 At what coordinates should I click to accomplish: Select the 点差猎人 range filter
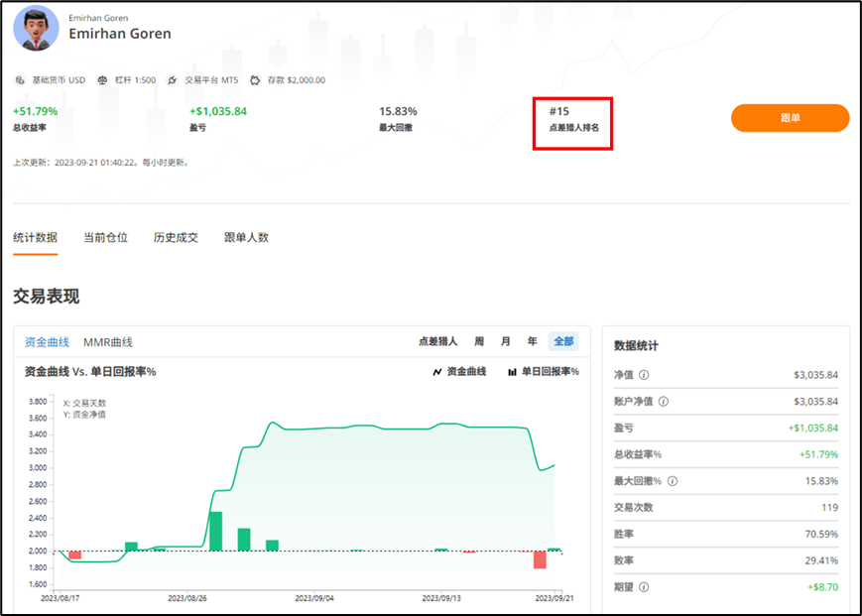pos(437,341)
